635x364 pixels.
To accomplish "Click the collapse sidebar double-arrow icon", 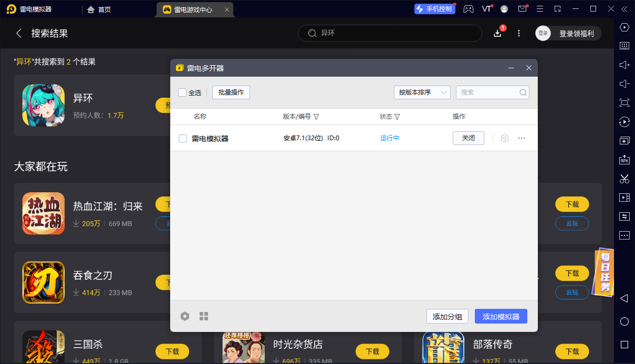I will 624,9.
